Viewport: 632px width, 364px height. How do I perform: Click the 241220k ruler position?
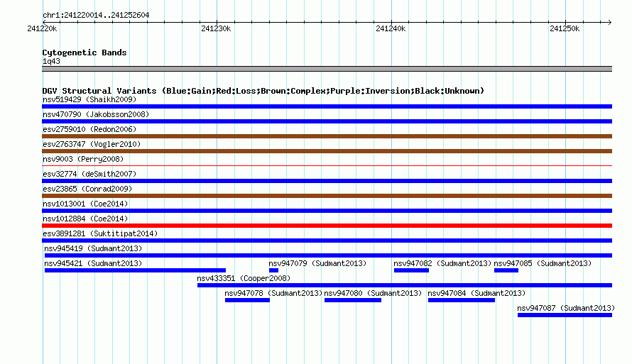click(x=42, y=28)
